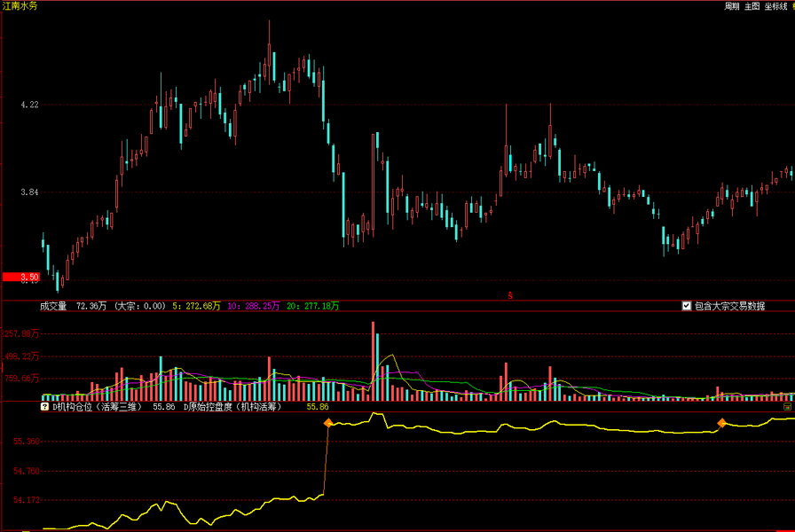Click the question mark help icon beside D机构仓位

pos(44,407)
